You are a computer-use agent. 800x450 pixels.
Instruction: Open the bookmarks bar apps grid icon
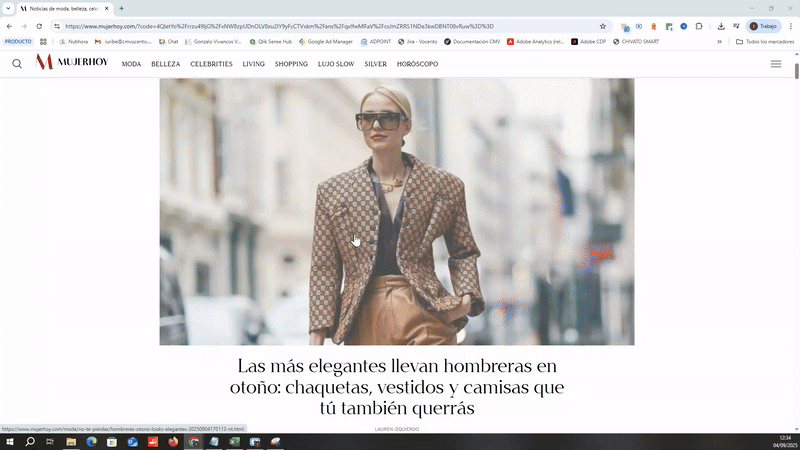tap(43, 42)
